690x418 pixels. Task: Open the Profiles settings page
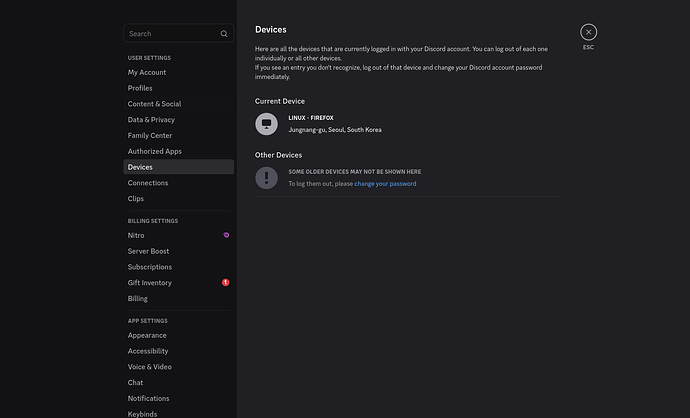click(x=178, y=88)
